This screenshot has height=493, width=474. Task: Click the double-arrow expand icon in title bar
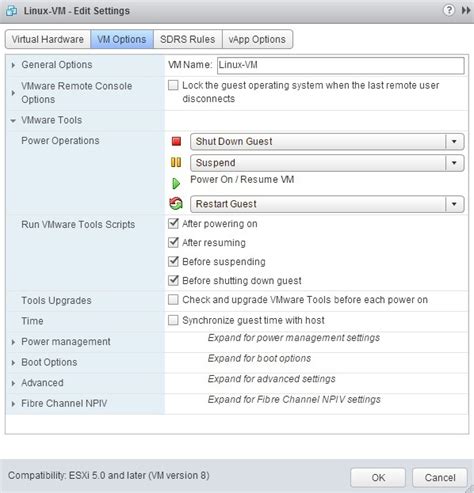(x=466, y=11)
